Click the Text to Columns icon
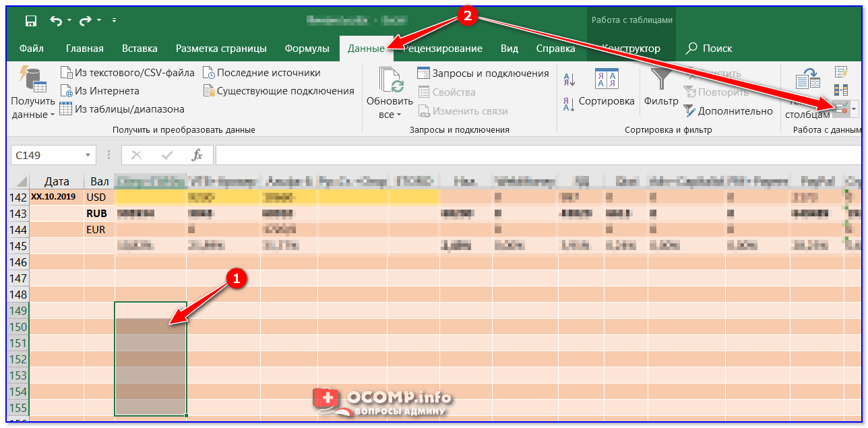 [807, 80]
